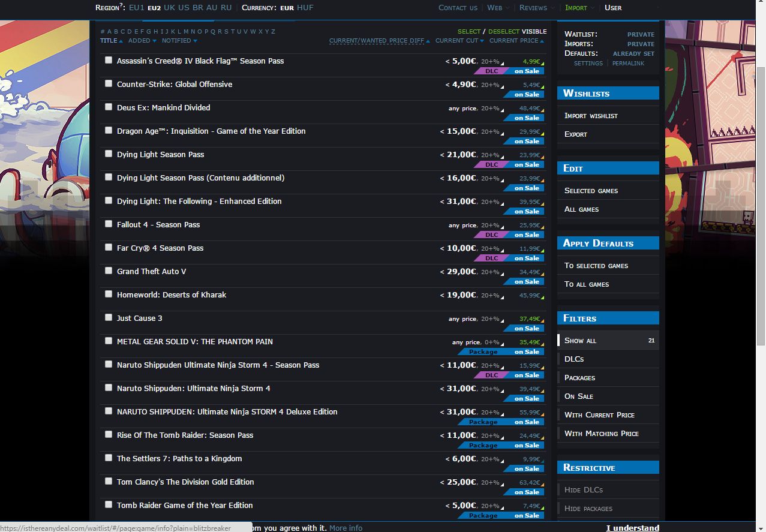This screenshot has height=532, width=766.
Task: Switch region to RU
Action: (x=226, y=8)
